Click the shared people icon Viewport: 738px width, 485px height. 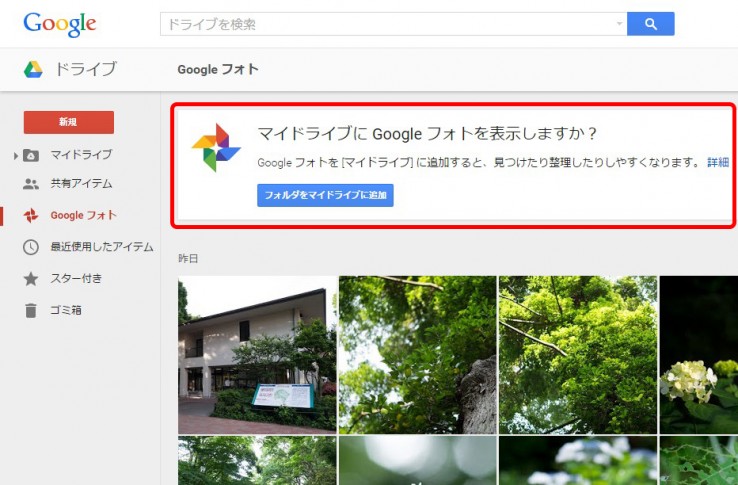coord(31,184)
